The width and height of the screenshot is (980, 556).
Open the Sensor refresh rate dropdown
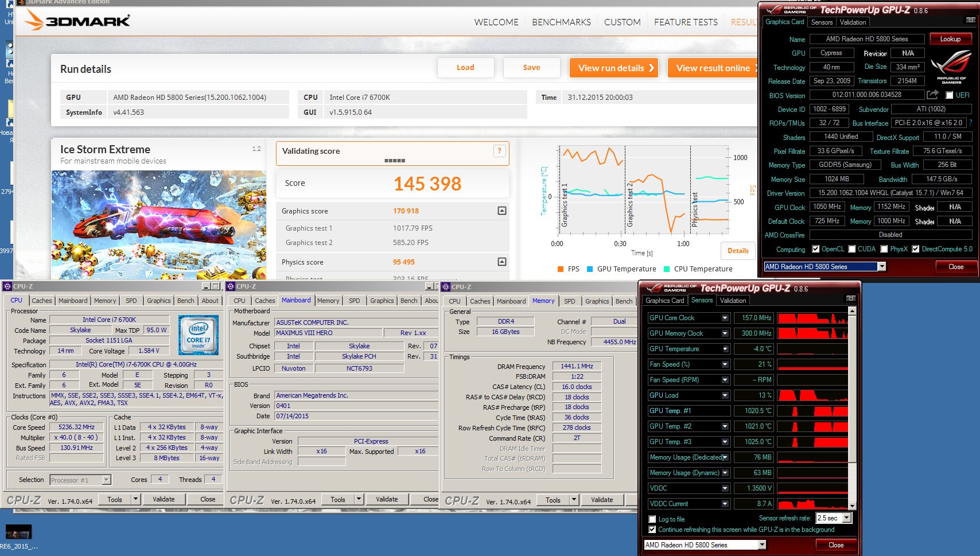(846, 518)
